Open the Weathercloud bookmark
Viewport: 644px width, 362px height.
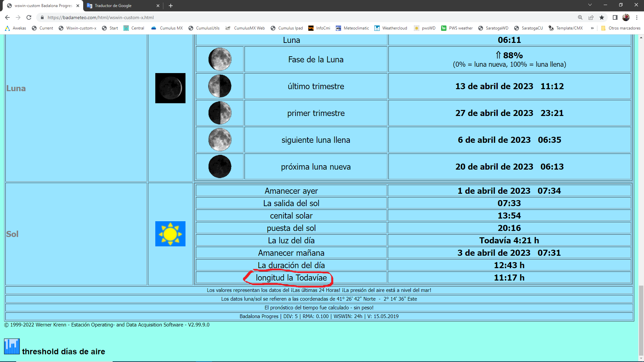pyautogui.click(x=391, y=28)
